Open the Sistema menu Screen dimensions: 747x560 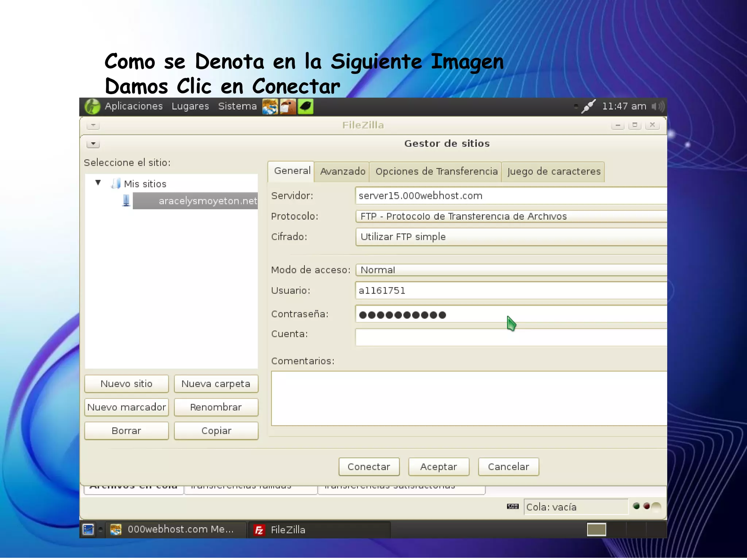pos(237,106)
